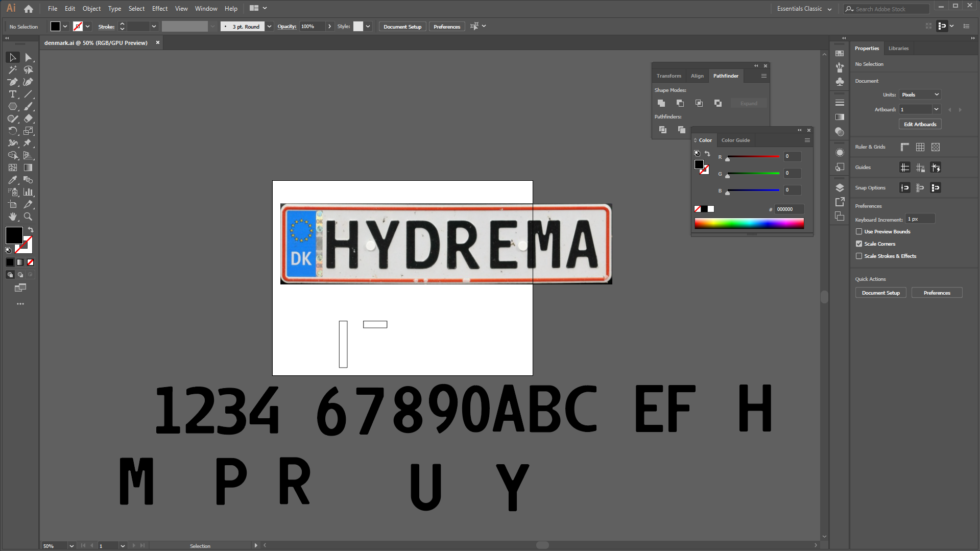Select the Magic Wand tool
Image resolution: width=980 pixels, height=551 pixels.
12,70
